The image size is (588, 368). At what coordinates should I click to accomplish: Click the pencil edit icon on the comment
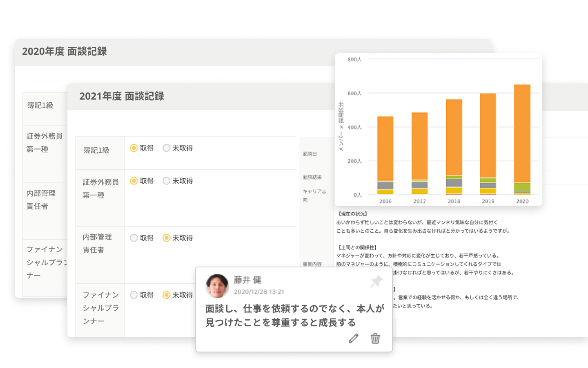[x=354, y=338]
